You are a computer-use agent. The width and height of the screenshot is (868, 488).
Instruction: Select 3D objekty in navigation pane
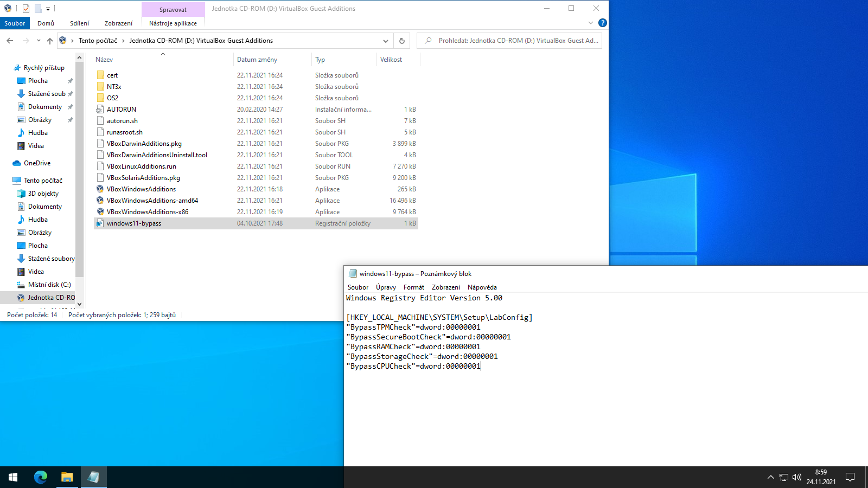click(x=43, y=194)
